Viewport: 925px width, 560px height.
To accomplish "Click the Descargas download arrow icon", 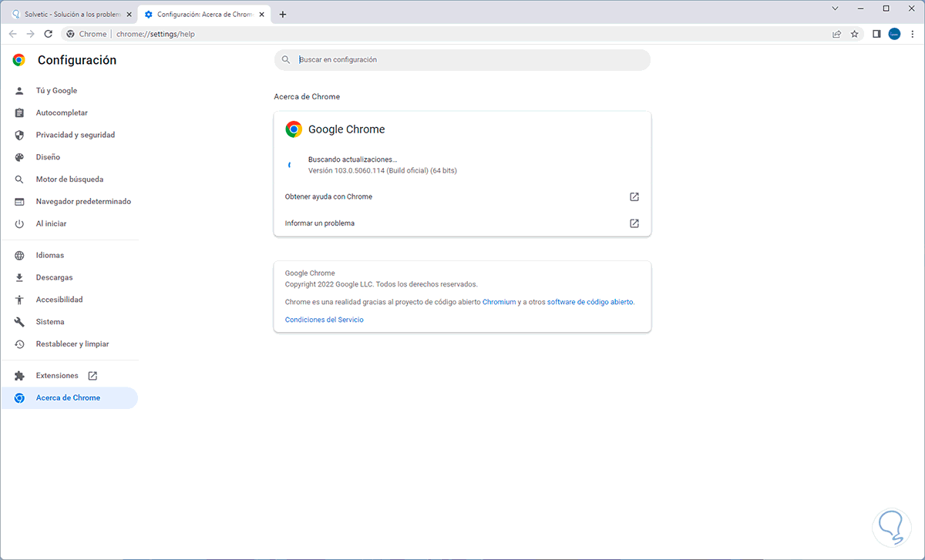I will point(19,277).
